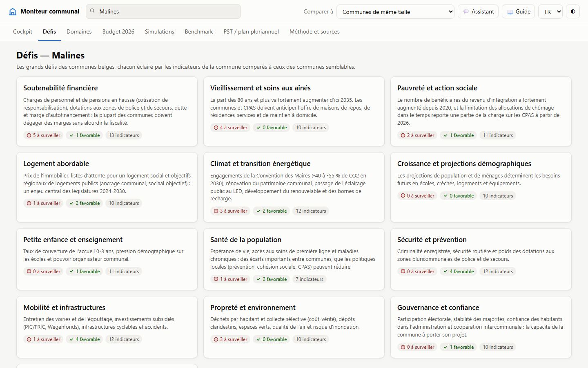
Task: Open the 'Soutenabilité financière' challenge card
Action: 107,111
